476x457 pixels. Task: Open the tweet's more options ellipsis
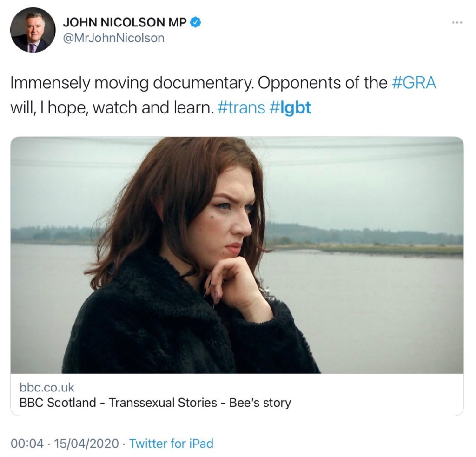pyautogui.click(x=458, y=22)
